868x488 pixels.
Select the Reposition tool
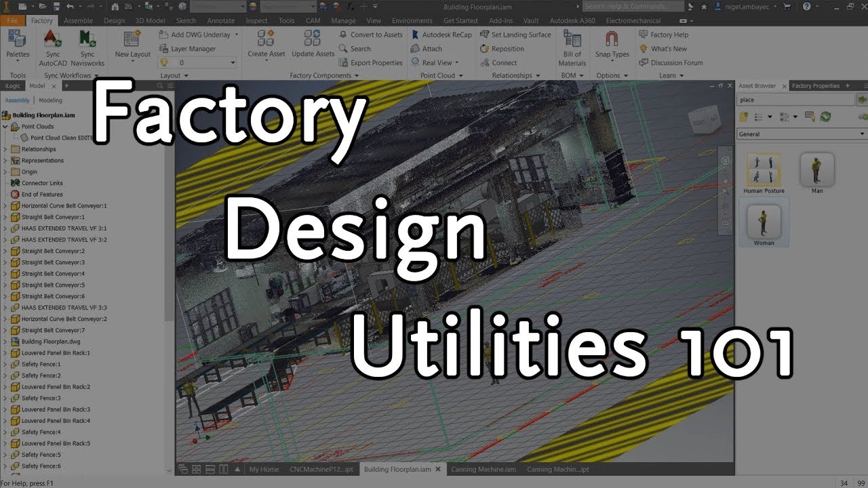502,49
